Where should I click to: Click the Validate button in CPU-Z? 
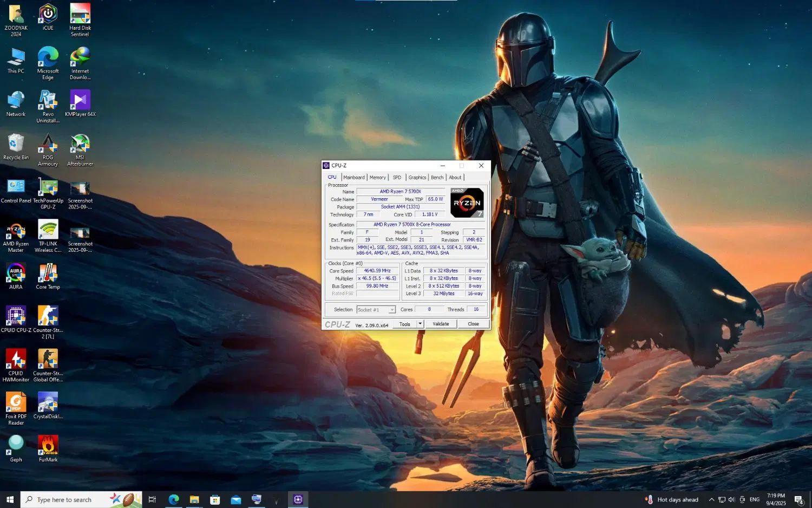coord(441,324)
